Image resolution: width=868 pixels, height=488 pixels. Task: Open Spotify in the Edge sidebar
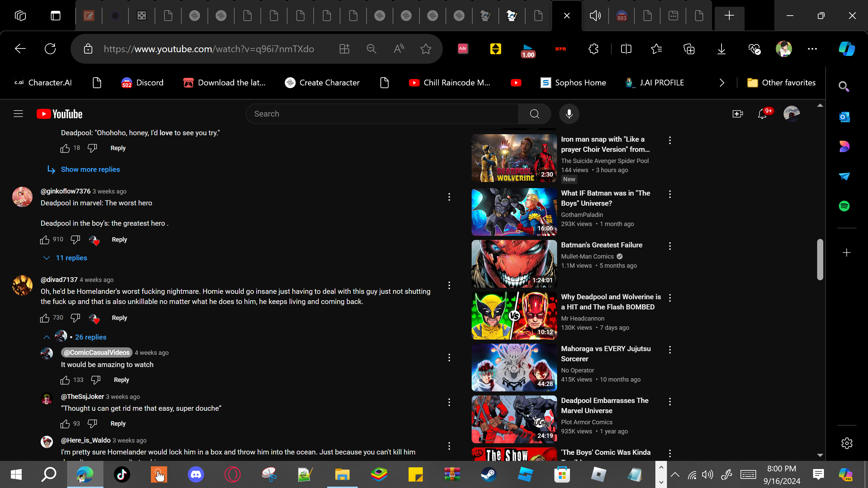click(x=844, y=206)
